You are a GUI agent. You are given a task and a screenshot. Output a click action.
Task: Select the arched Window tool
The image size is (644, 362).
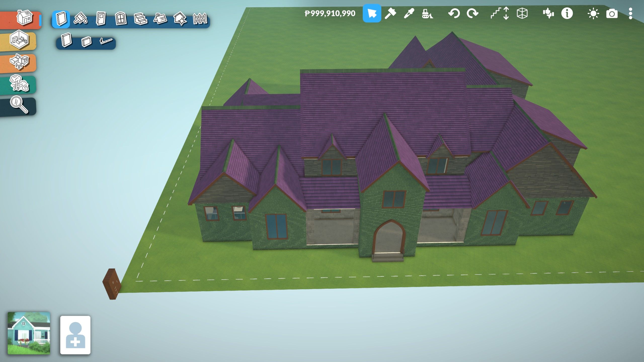click(121, 19)
